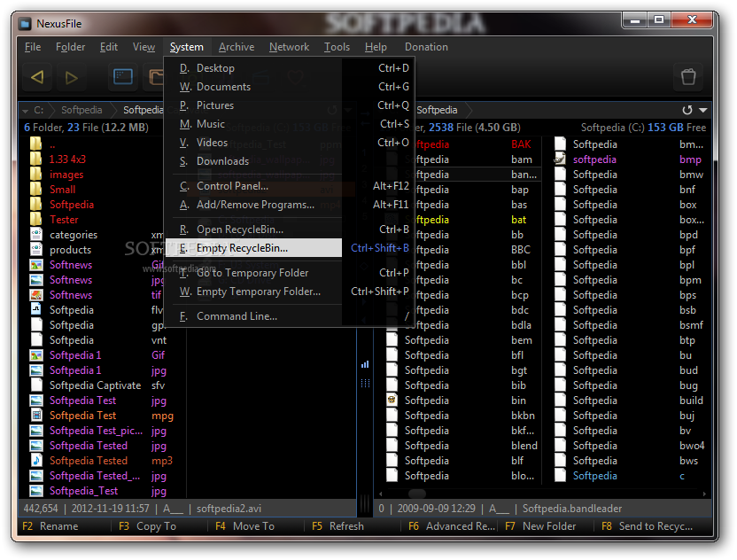The image size is (737, 560).
Task: Open the Donation menu item
Action: click(x=426, y=47)
